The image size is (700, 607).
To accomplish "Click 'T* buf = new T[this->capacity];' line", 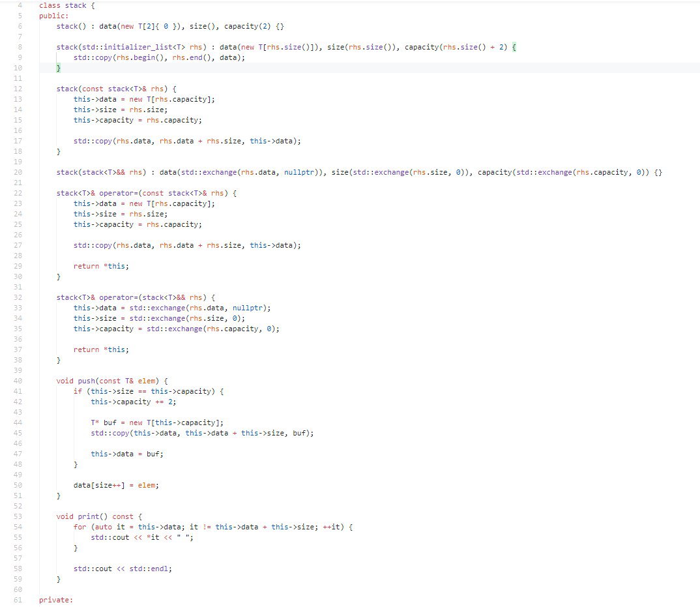I will pyautogui.click(x=157, y=422).
